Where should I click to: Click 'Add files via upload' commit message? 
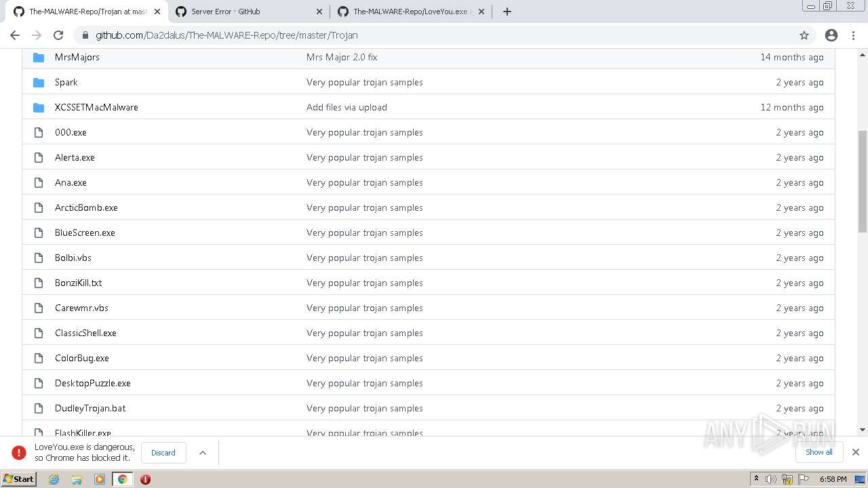pyautogui.click(x=347, y=107)
